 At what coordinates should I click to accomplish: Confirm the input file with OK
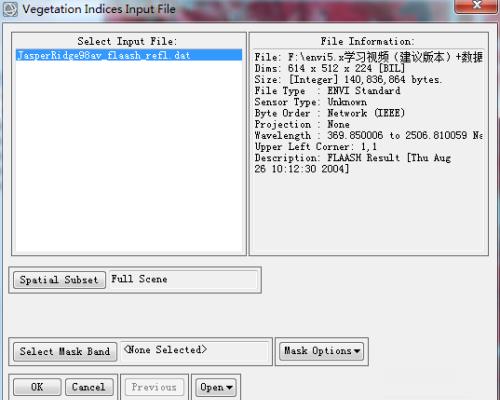tap(37, 387)
